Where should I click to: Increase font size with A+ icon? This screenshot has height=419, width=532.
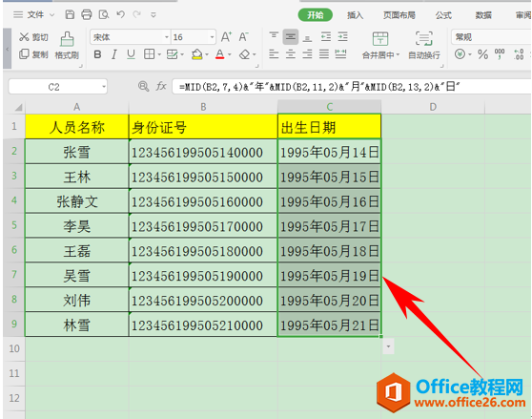(x=226, y=36)
